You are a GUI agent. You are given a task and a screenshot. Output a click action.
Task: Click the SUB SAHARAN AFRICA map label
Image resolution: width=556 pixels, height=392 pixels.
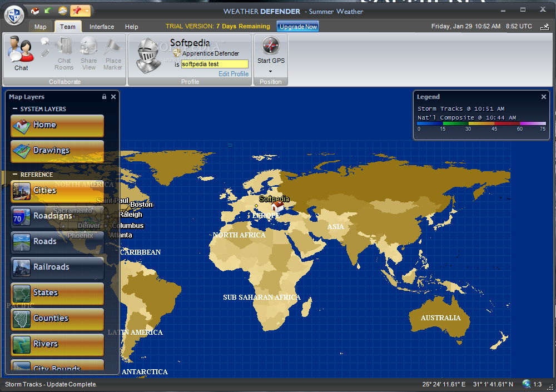[262, 297]
